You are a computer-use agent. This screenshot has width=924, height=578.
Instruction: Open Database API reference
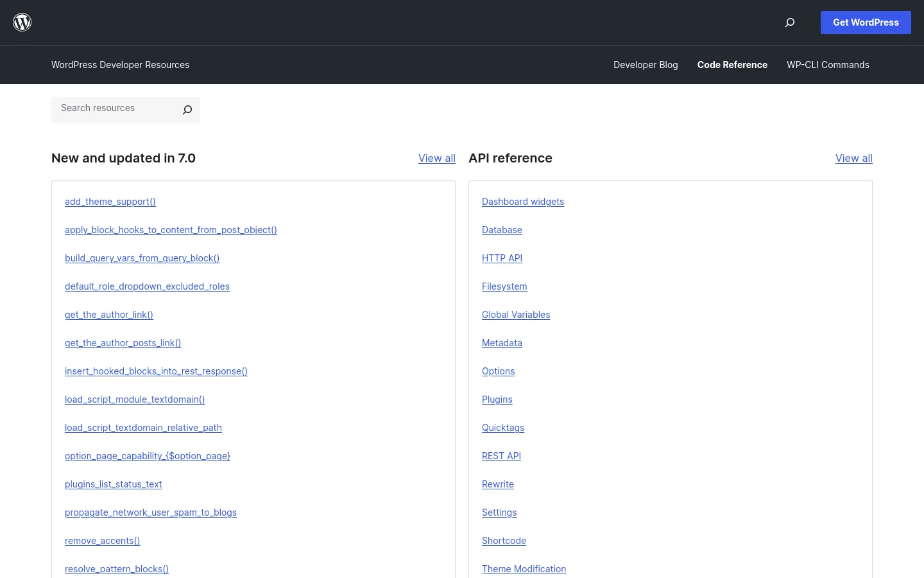[x=502, y=230]
